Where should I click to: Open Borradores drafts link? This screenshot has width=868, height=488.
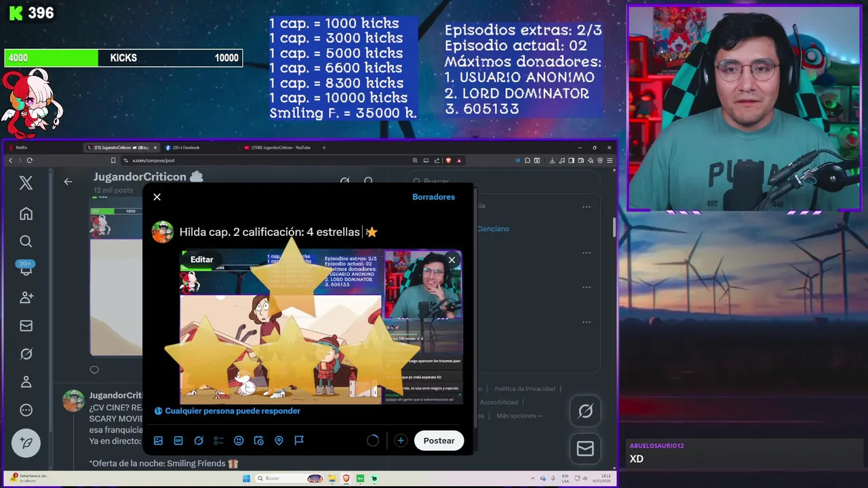tap(433, 197)
